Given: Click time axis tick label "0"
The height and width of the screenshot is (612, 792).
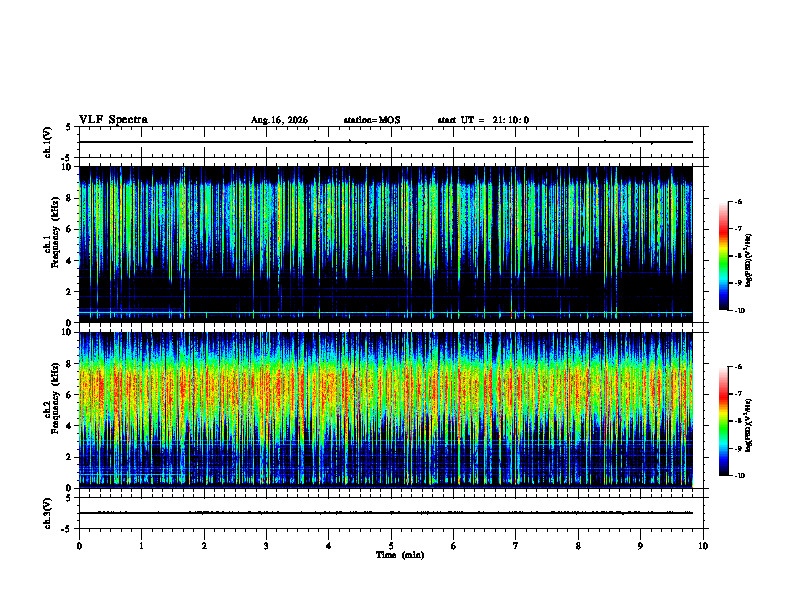Looking at the screenshot, I should (79, 546).
